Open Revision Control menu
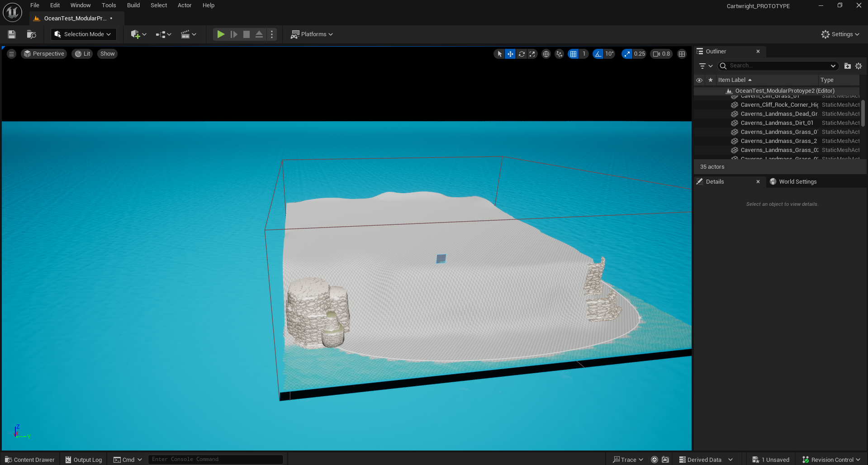The width and height of the screenshot is (868, 465). click(831, 460)
